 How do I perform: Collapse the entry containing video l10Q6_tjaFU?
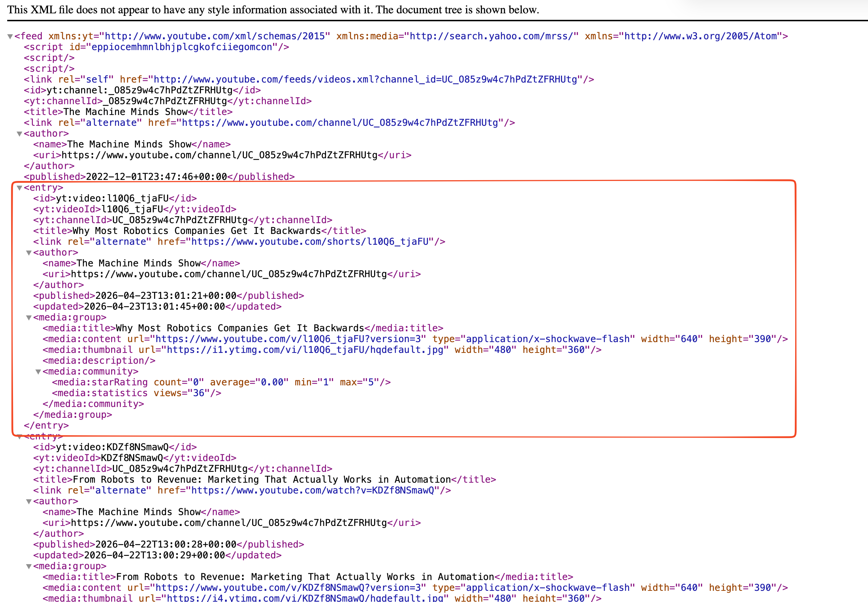(19, 188)
